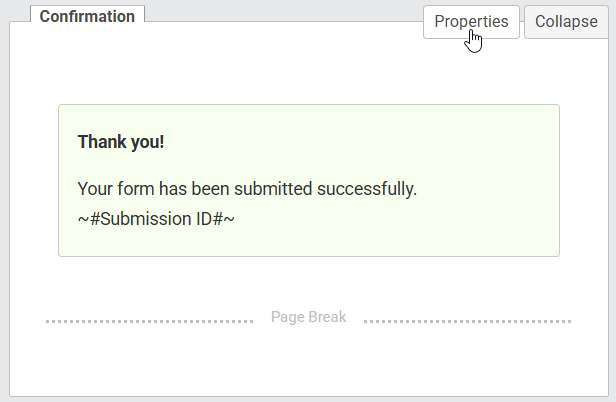Viewport: 616px width, 402px height.
Task: Click the bold Thank you! heading
Action: click(x=121, y=142)
